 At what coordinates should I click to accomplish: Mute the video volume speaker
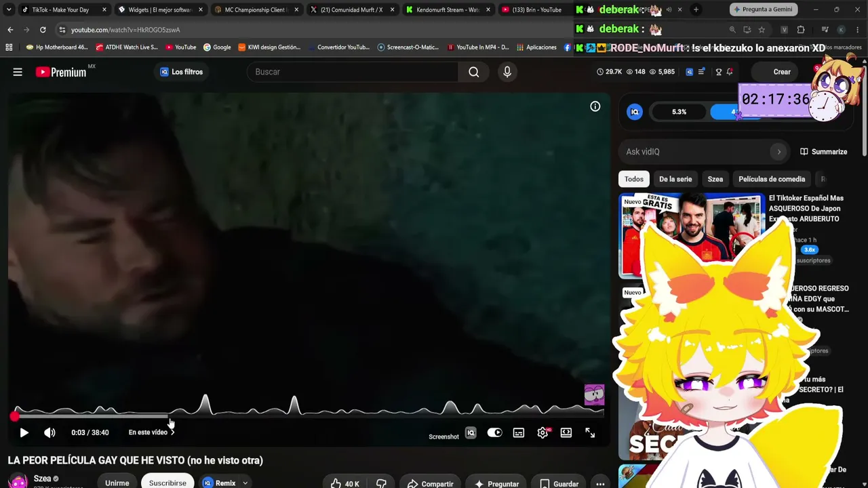click(x=50, y=432)
